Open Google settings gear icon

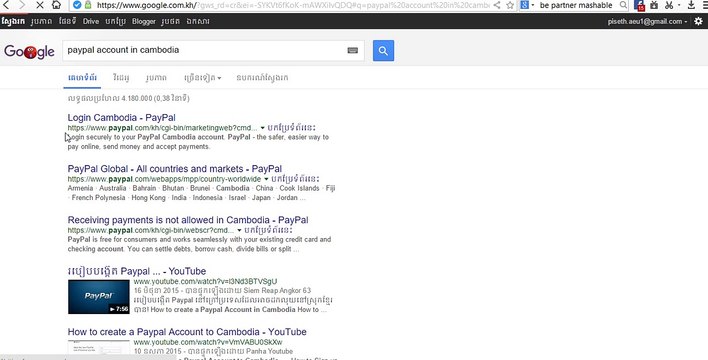698,21
